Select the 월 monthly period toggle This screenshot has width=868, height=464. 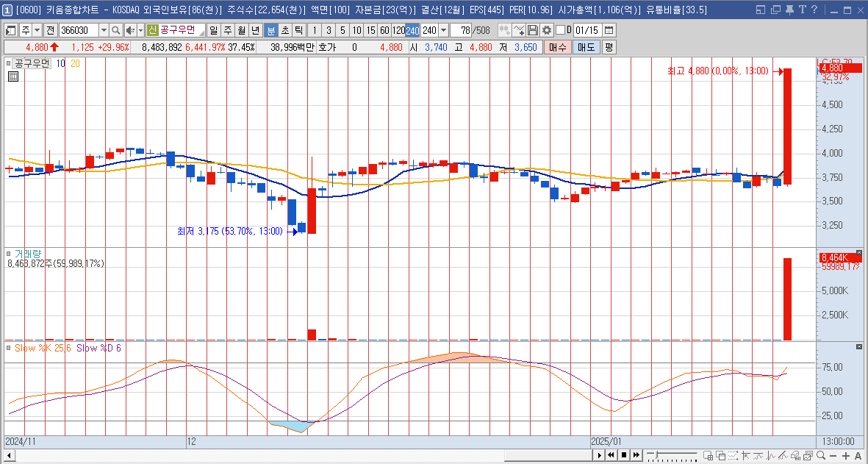pos(241,30)
